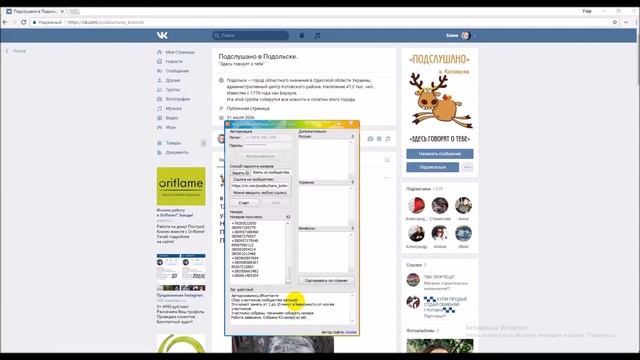
Task: Click the video icon in the post box
Action: tap(379, 139)
